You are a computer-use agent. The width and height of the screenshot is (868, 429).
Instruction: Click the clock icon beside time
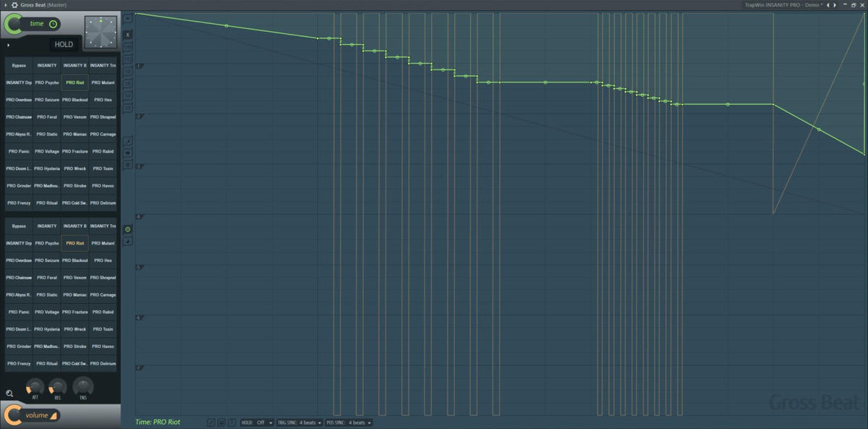point(53,24)
